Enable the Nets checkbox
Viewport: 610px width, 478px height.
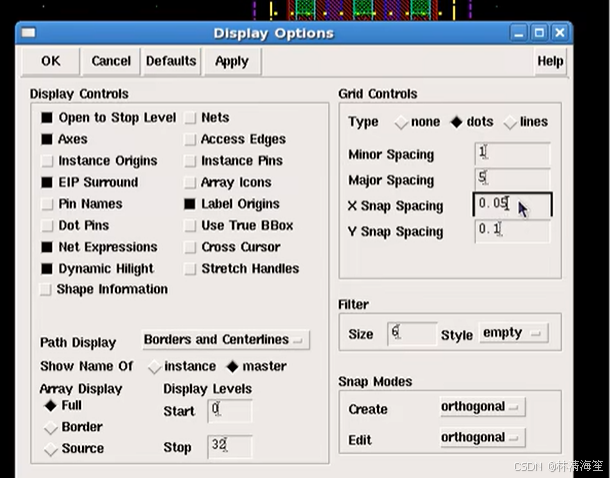click(190, 118)
